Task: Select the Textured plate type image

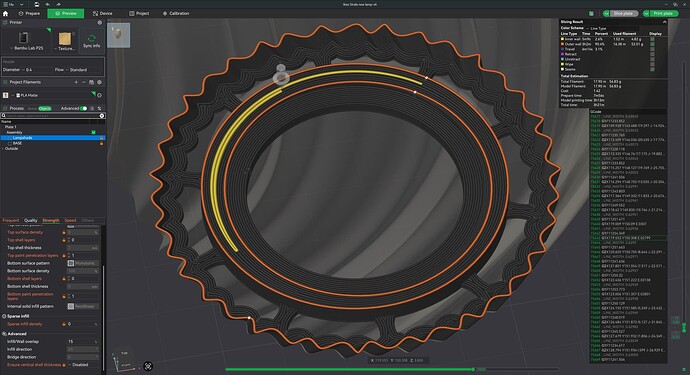Action: click(65, 38)
